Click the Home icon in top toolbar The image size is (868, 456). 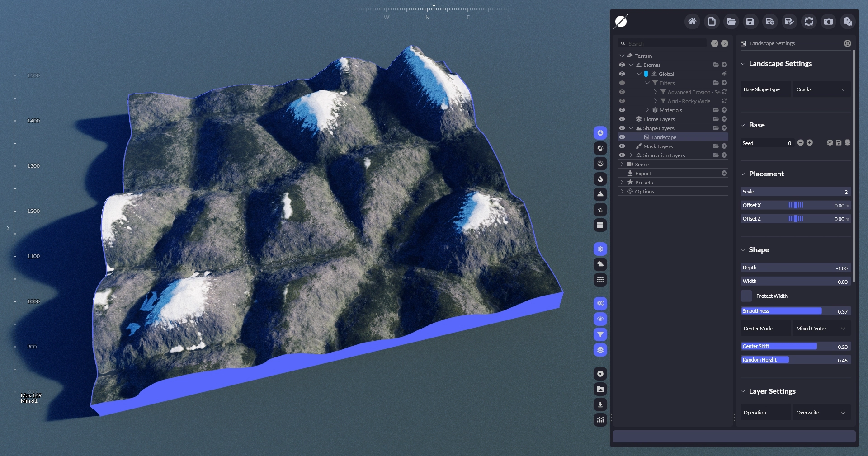tap(692, 21)
